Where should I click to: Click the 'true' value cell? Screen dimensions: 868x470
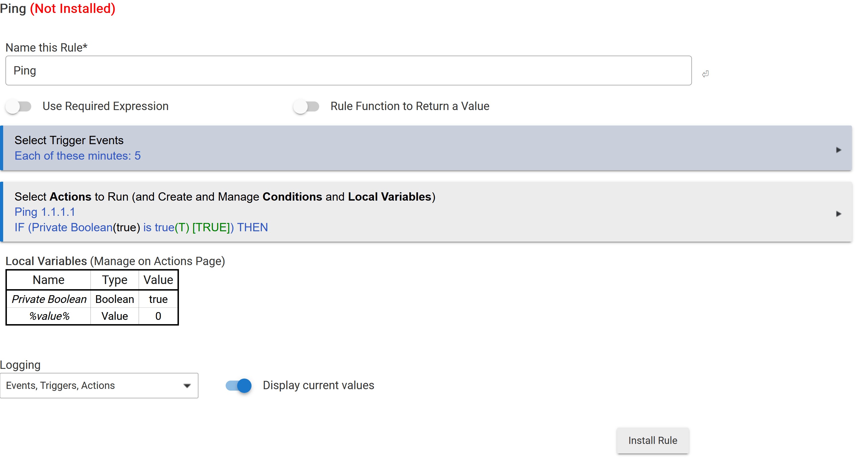(158, 299)
